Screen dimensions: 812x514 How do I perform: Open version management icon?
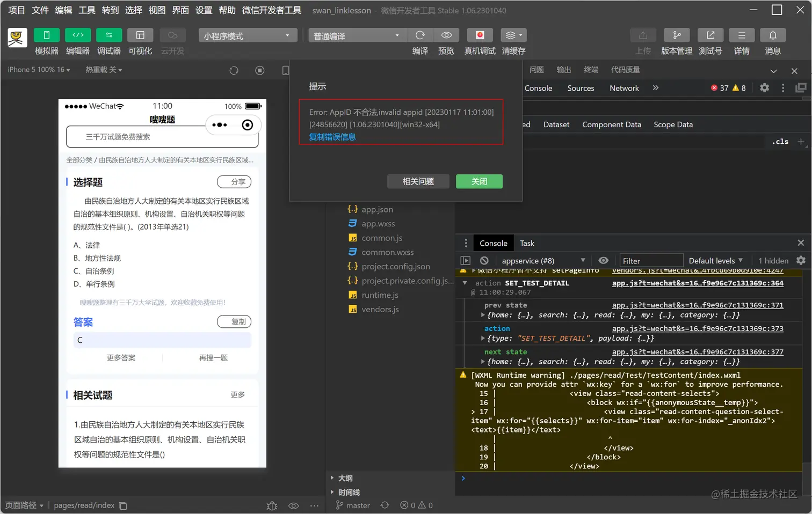(677, 35)
